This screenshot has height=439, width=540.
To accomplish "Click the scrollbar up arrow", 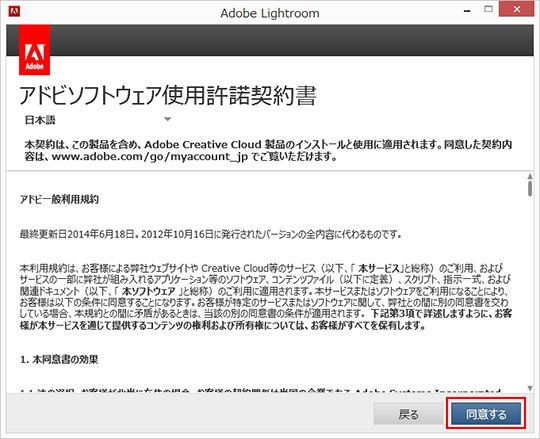I will [x=530, y=176].
